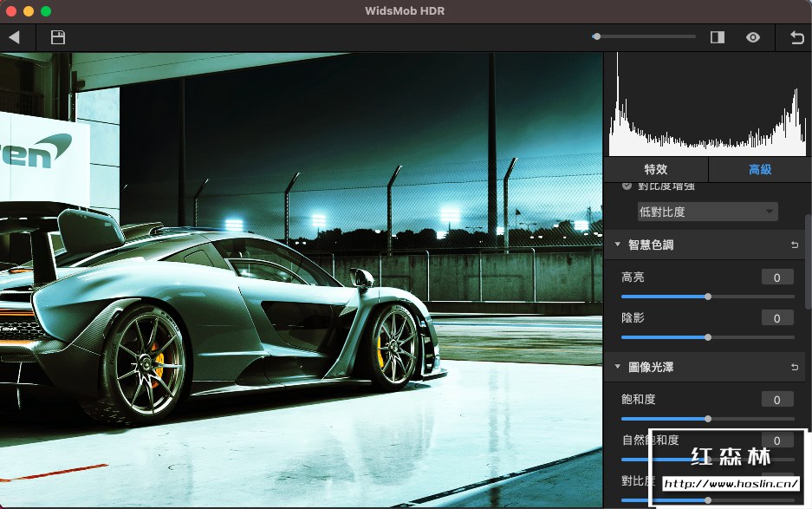Switch to the 特效 tab
Viewport: 812px width, 509px height.
tap(656, 169)
